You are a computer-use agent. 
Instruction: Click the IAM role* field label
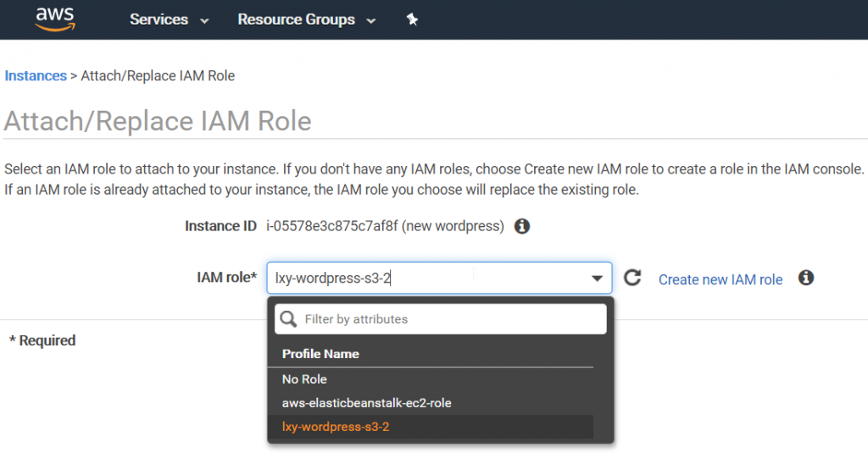point(227,277)
